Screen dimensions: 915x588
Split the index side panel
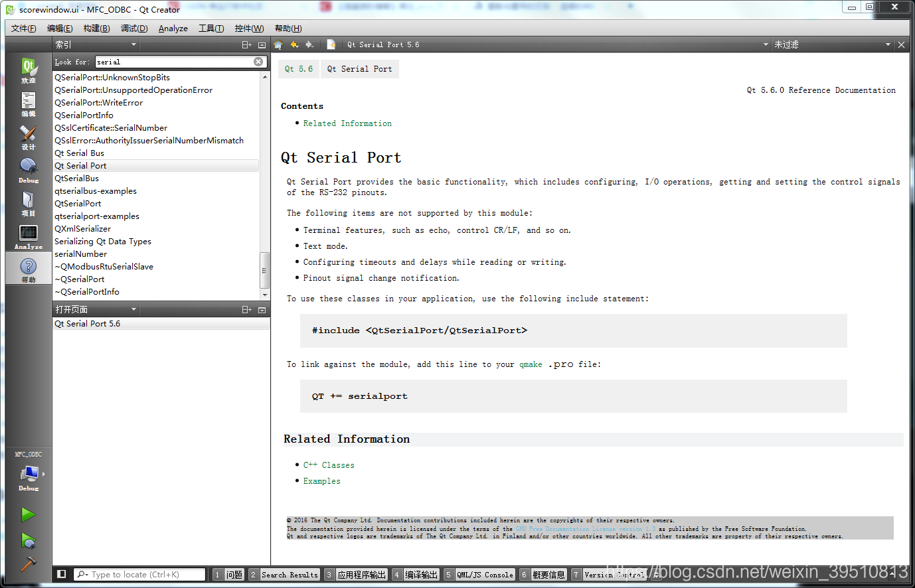click(x=246, y=44)
